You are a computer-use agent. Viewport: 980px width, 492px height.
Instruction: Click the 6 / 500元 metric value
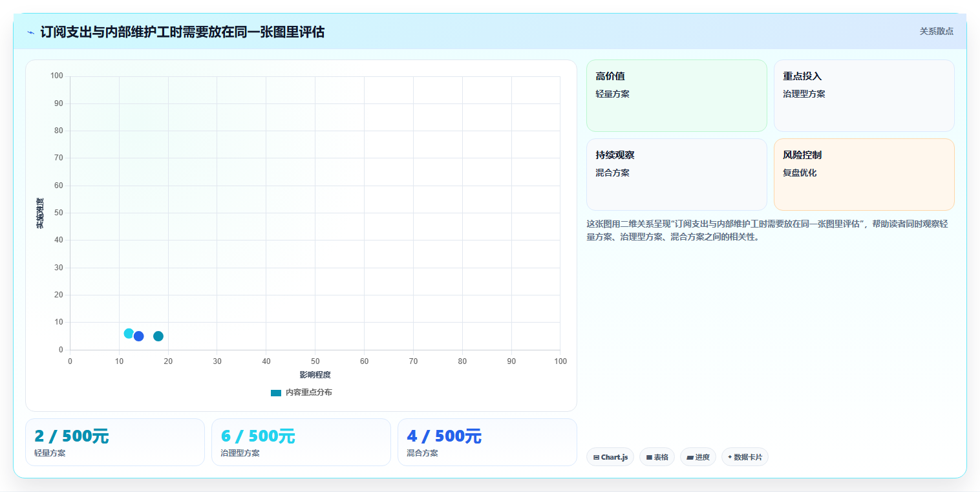point(258,436)
